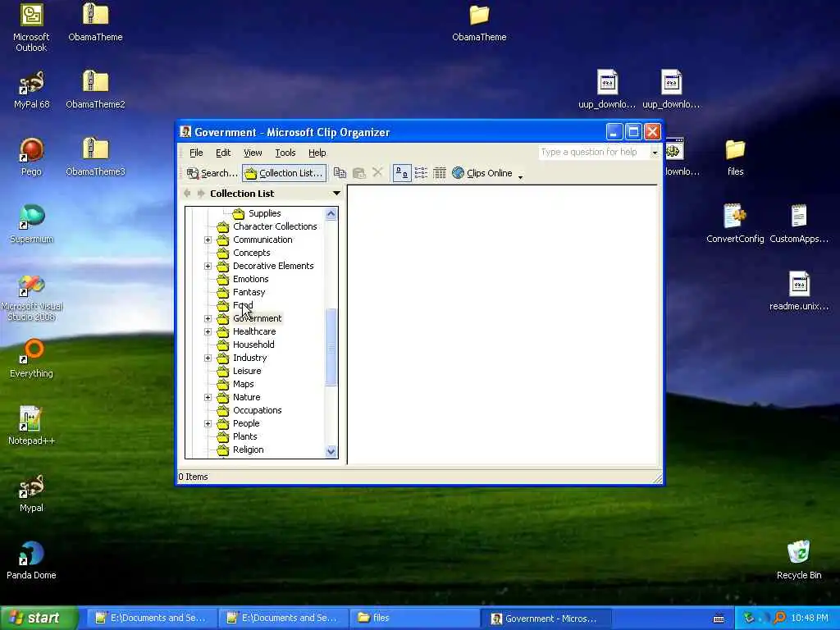This screenshot has height=630, width=840.
Task: Toggle the Collection List pane button
Action: 284,173
